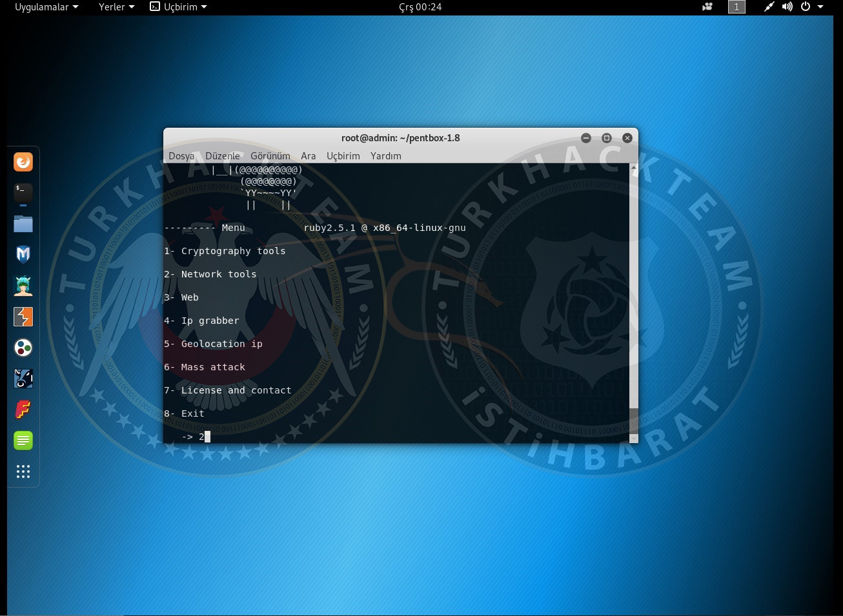Click the "8- Exit" line

point(184,413)
